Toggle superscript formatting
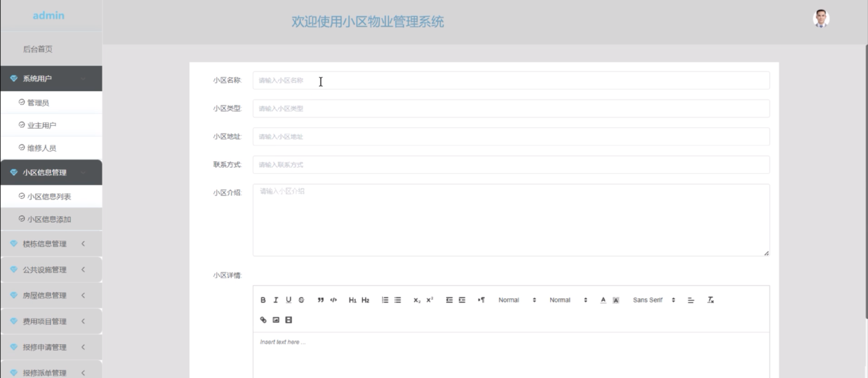Screen dimensions: 868x378 coord(429,300)
